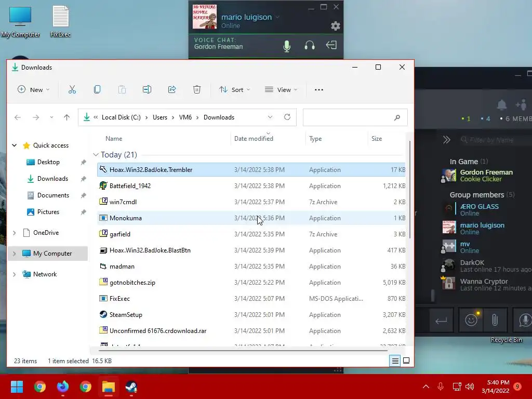Select Gordon Freeman in Steam In Game list
Screen dimensions: 532x399
[x=486, y=176]
